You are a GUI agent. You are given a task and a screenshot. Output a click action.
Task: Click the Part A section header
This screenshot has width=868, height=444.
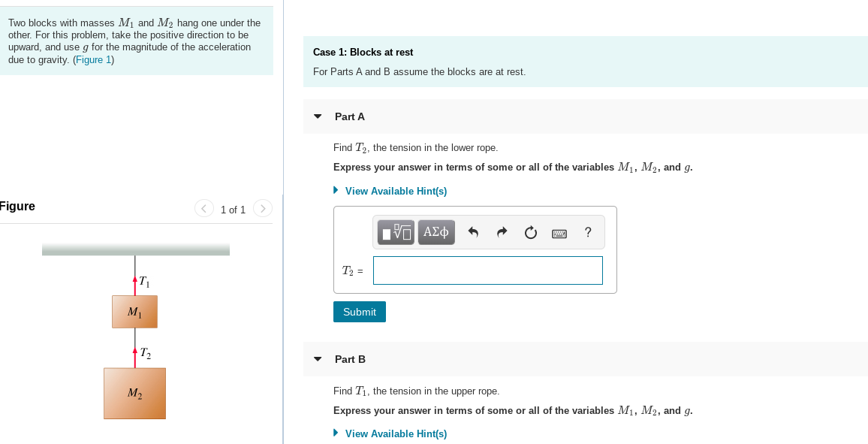coord(349,116)
